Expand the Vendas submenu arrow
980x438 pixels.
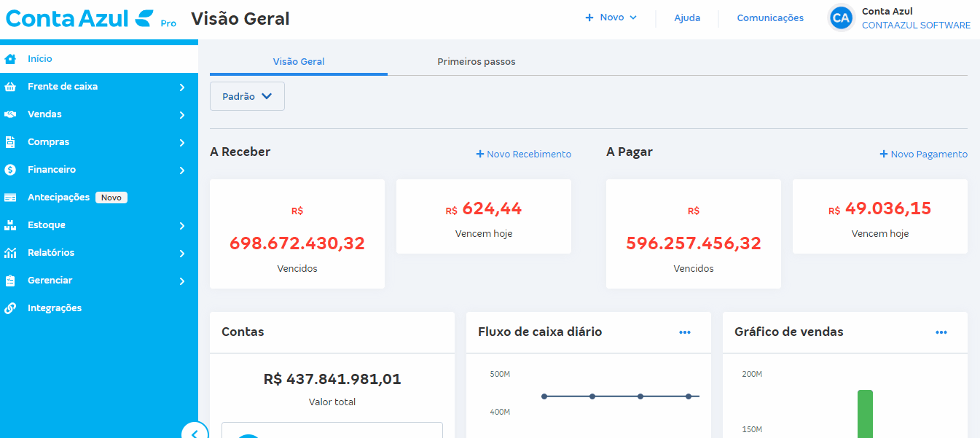[182, 115]
